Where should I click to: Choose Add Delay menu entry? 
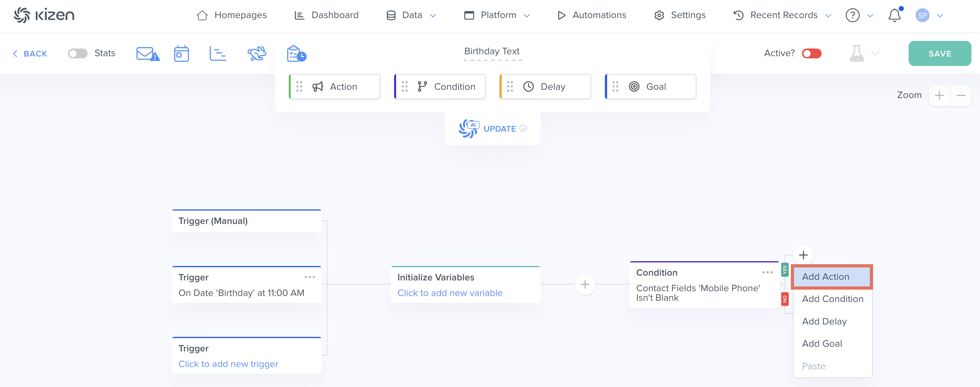tap(824, 321)
